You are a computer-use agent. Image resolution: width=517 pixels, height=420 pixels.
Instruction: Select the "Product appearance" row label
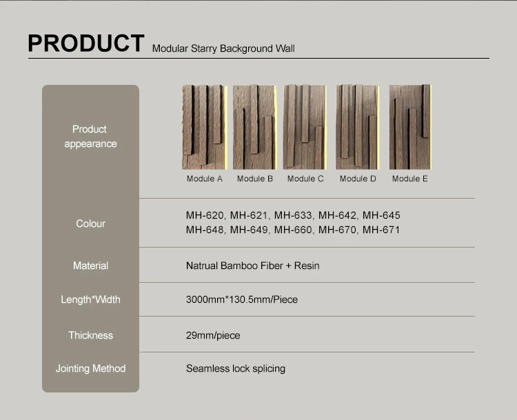90,137
